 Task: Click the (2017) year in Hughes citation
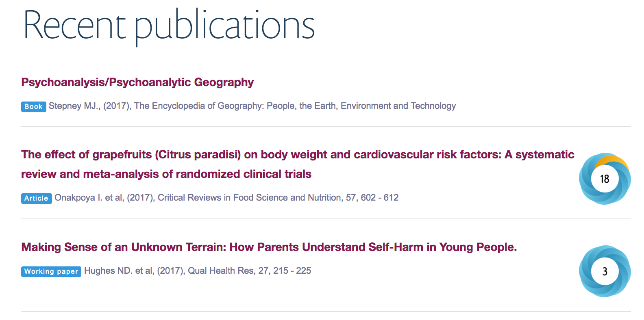click(x=171, y=271)
